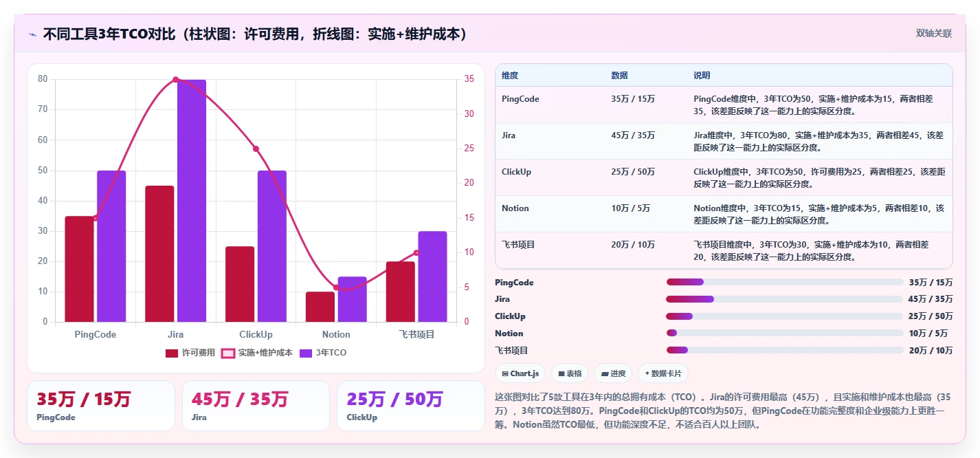
Task: Toggle 许可费用 legend series in chart
Action: pyautogui.click(x=190, y=353)
